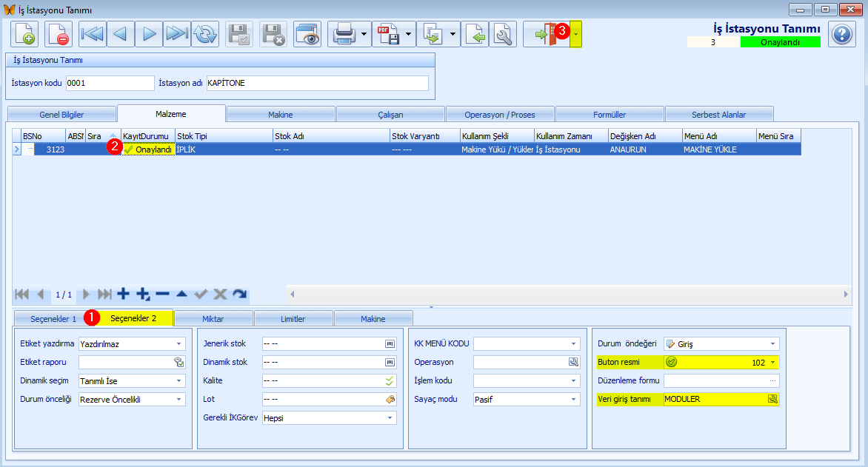868x467 pixels.
Task: Click the preview eye icon in toolbar
Action: pyautogui.click(x=307, y=34)
